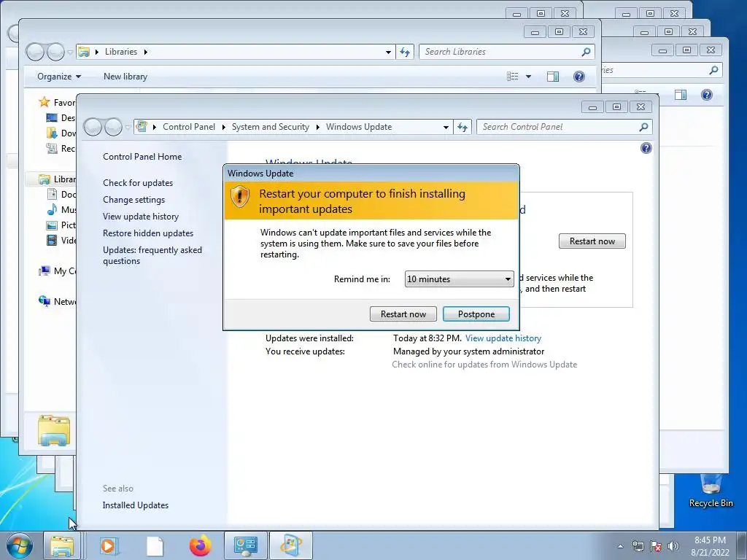747x560 pixels.
Task: Select Network in Libraries sidebar
Action: point(57,301)
